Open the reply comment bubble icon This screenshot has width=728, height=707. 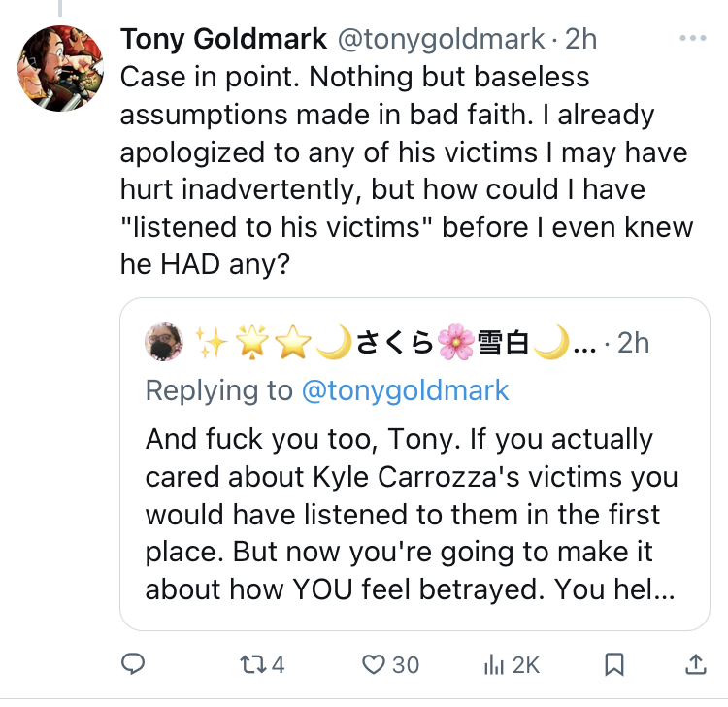133,664
